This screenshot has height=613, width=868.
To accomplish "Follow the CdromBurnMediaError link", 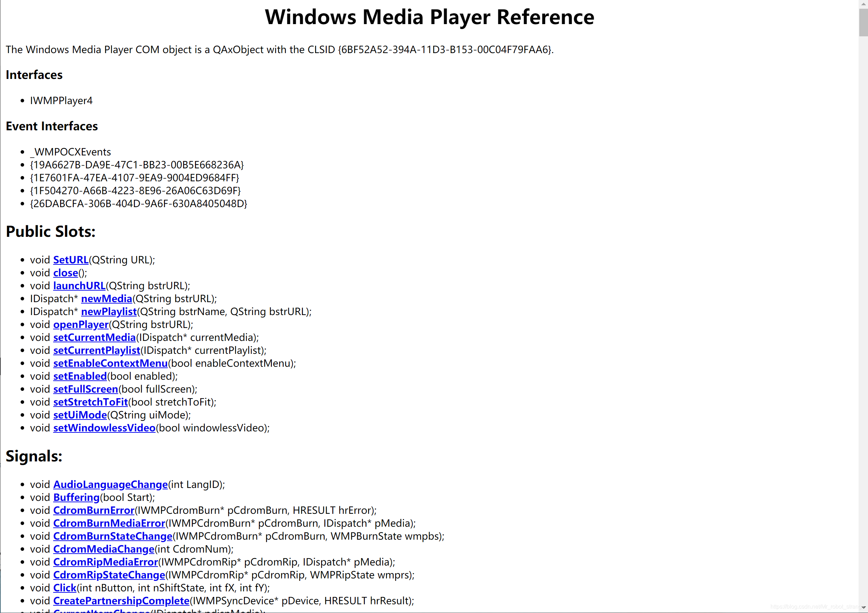I will point(109,523).
